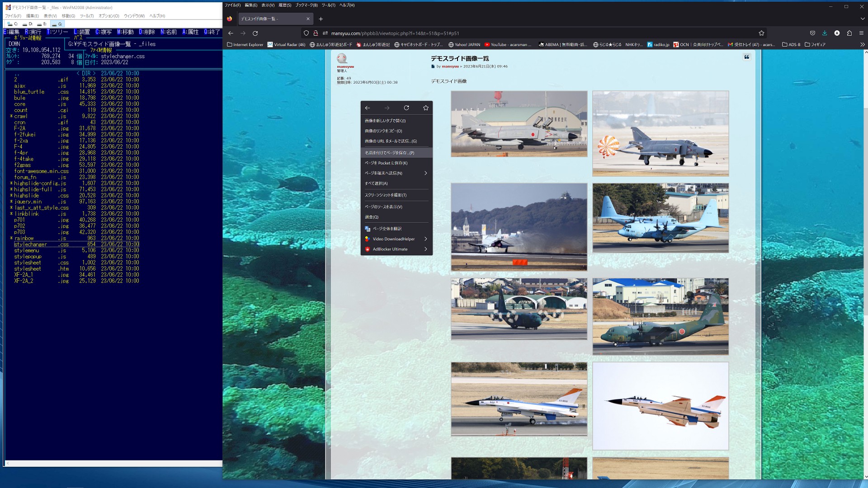Click the browser back arrow button

231,33
